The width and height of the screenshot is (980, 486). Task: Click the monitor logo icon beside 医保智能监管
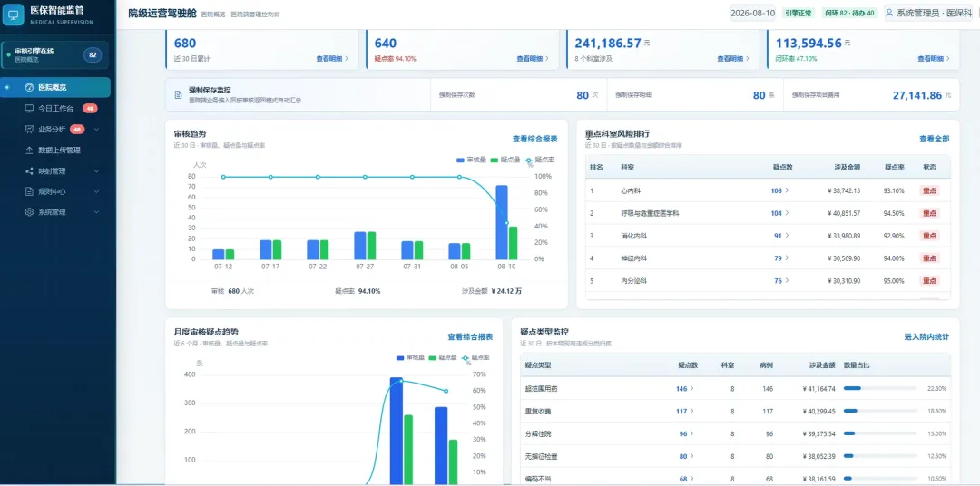point(13,15)
